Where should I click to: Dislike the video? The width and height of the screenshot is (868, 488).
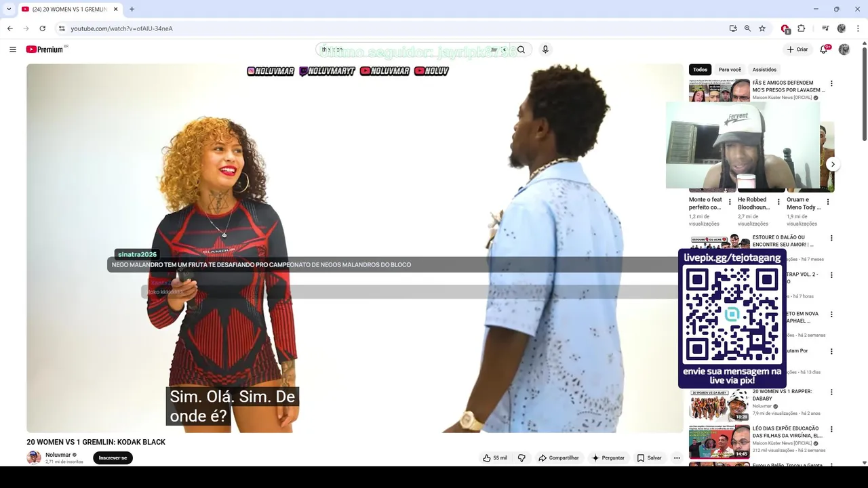(521, 458)
